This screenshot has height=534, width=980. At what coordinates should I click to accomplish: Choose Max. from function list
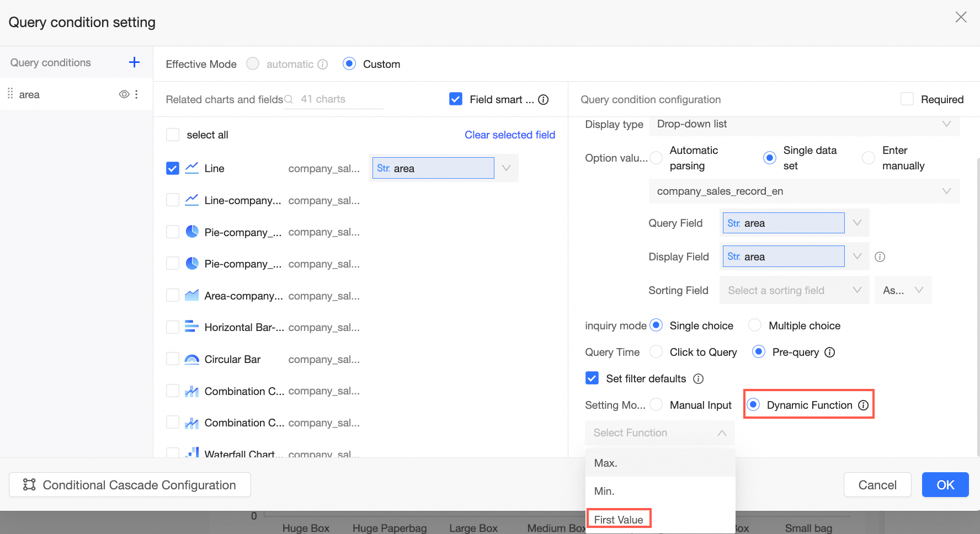pyautogui.click(x=661, y=463)
